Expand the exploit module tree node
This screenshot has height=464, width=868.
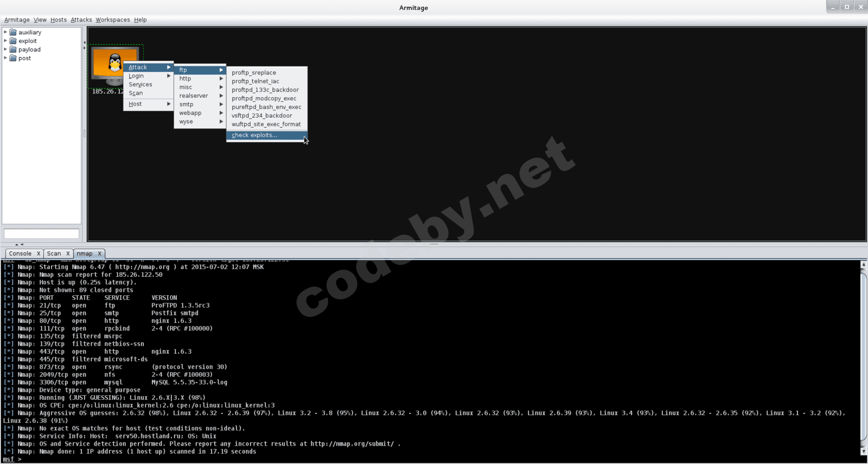click(x=5, y=41)
